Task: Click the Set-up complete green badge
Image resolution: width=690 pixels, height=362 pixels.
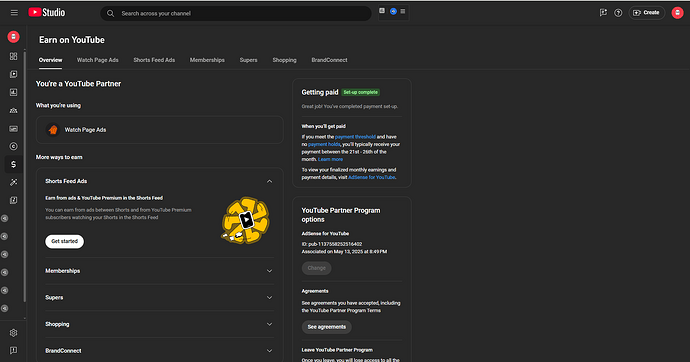Action: [360, 92]
